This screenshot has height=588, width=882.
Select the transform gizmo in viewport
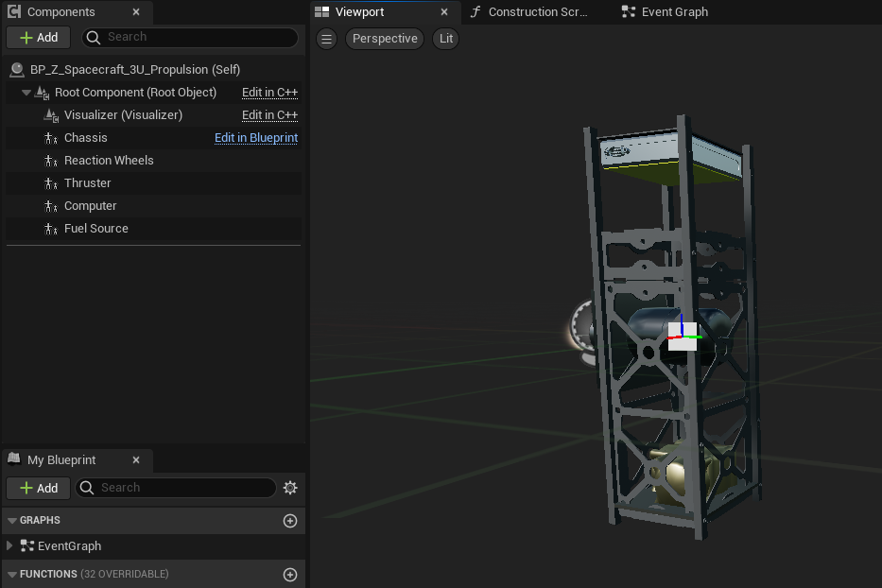click(x=682, y=336)
